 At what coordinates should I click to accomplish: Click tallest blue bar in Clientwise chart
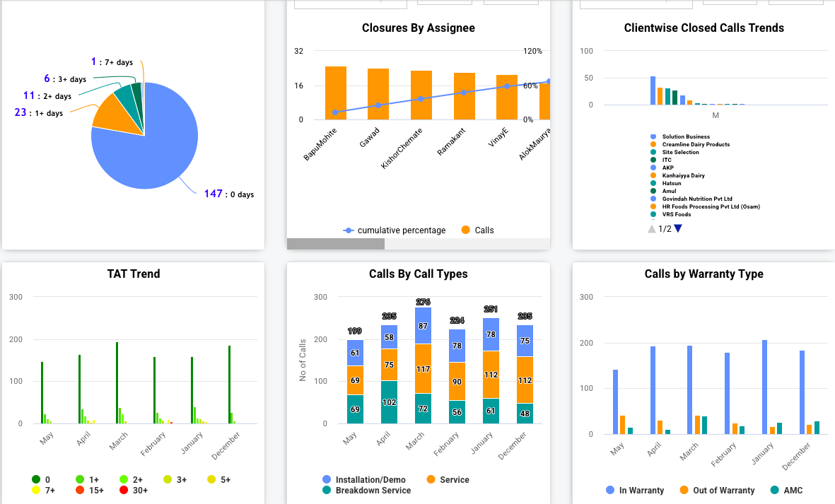[x=653, y=90]
